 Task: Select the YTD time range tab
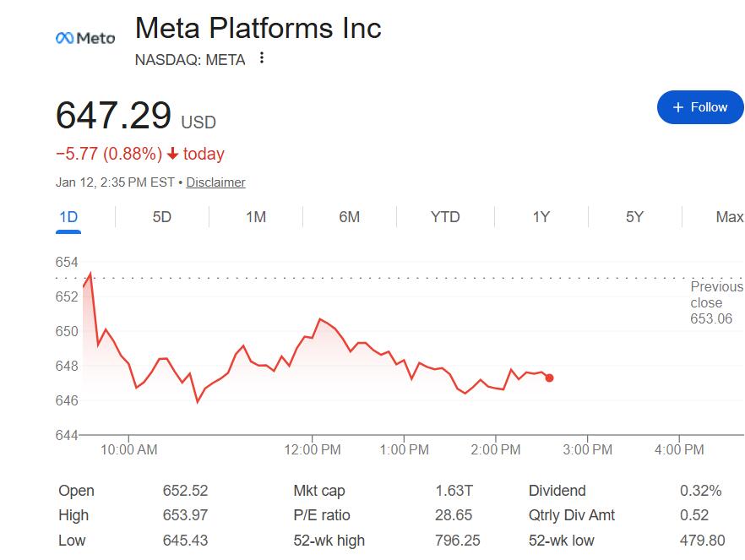click(x=445, y=217)
